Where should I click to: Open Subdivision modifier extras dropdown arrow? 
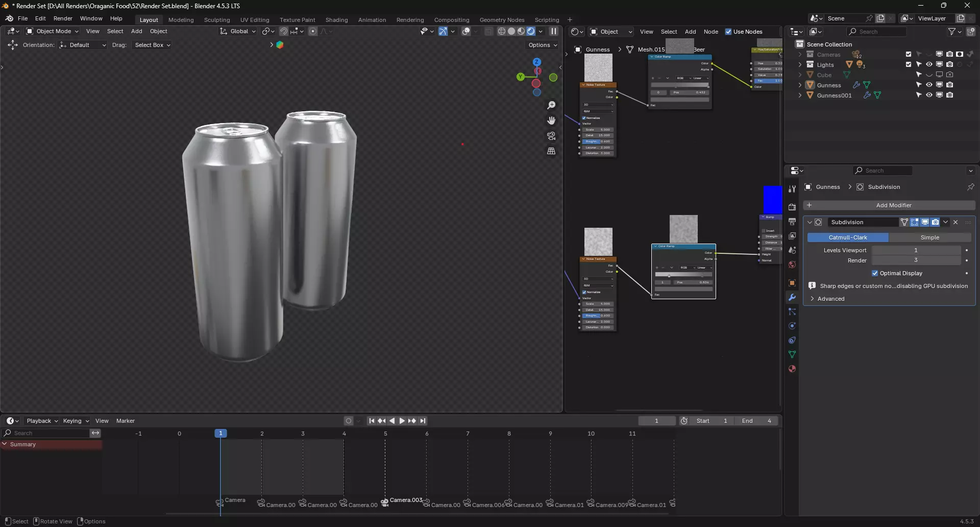coord(945,222)
